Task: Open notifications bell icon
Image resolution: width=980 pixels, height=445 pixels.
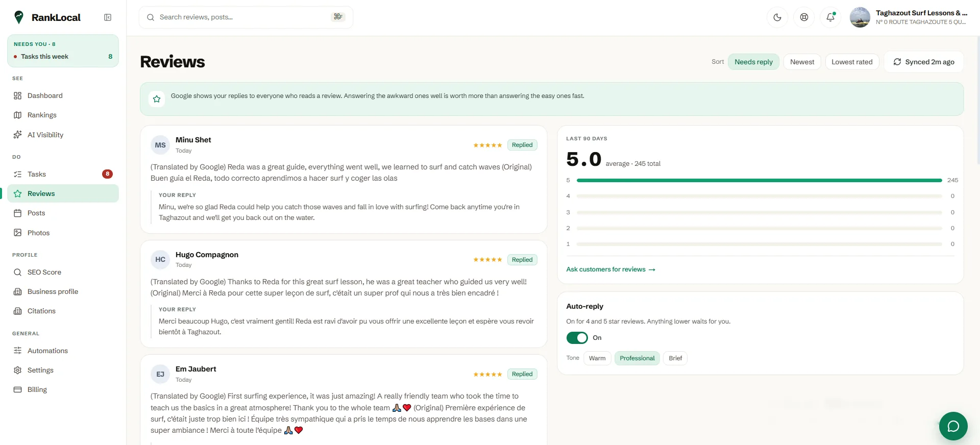Action: pyautogui.click(x=830, y=17)
